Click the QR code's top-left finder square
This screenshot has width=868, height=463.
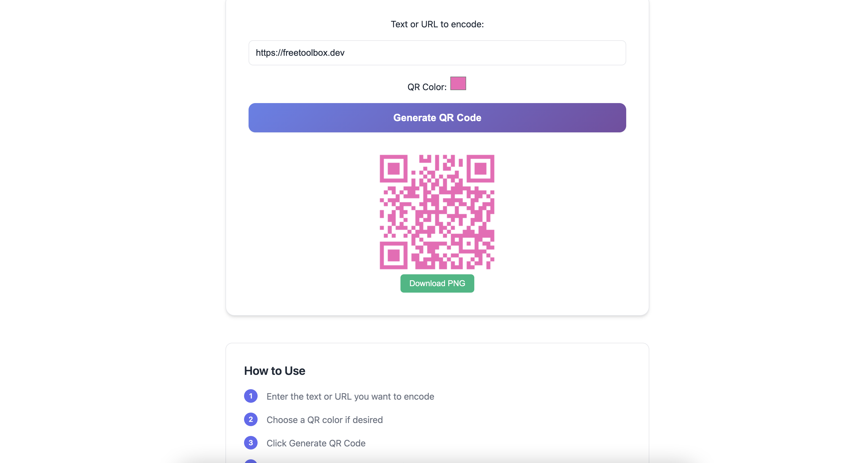(394, 168)
